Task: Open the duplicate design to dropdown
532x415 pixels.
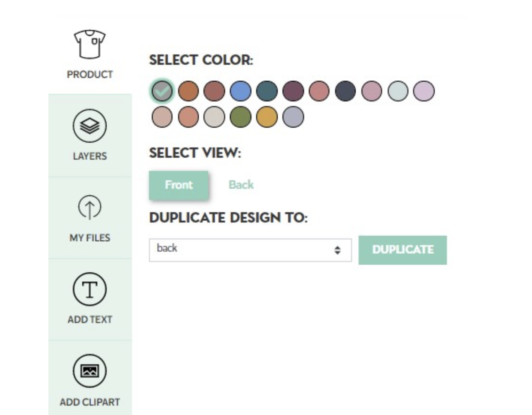Action: [x=250, y=250]
